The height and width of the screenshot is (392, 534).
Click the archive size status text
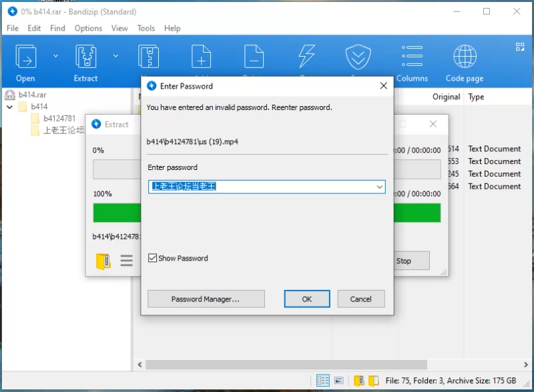(x=451, y=381)
